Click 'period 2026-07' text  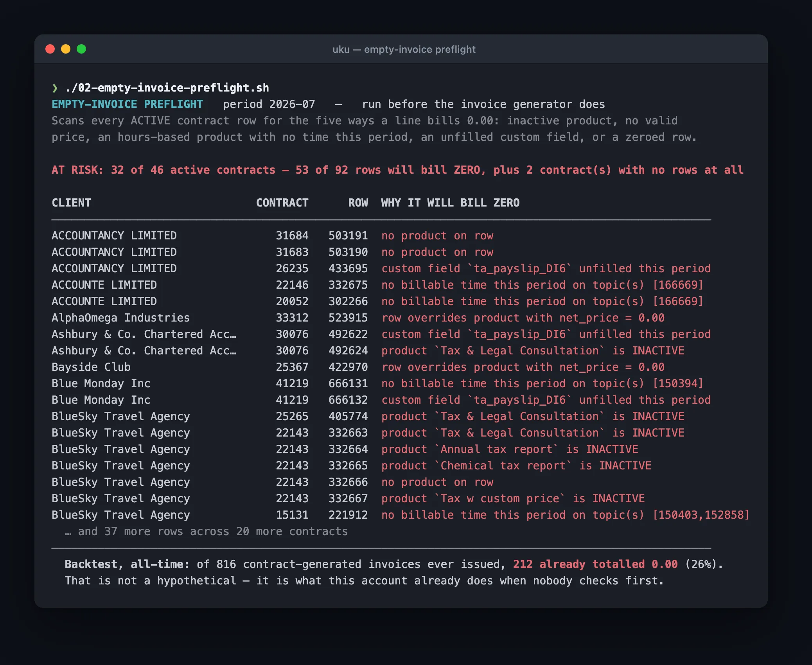[x=269, y=104]
